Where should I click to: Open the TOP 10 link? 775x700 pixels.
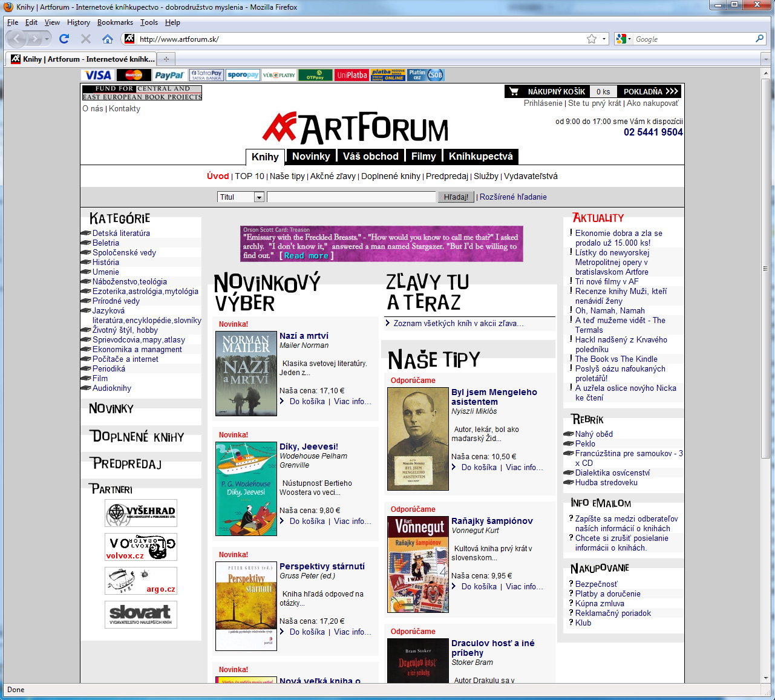pos(249,176)
